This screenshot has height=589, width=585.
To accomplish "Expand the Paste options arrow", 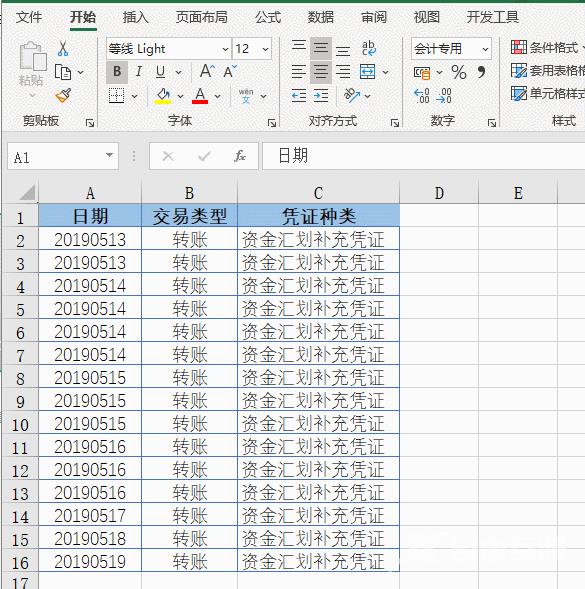I will click(32, 95).
